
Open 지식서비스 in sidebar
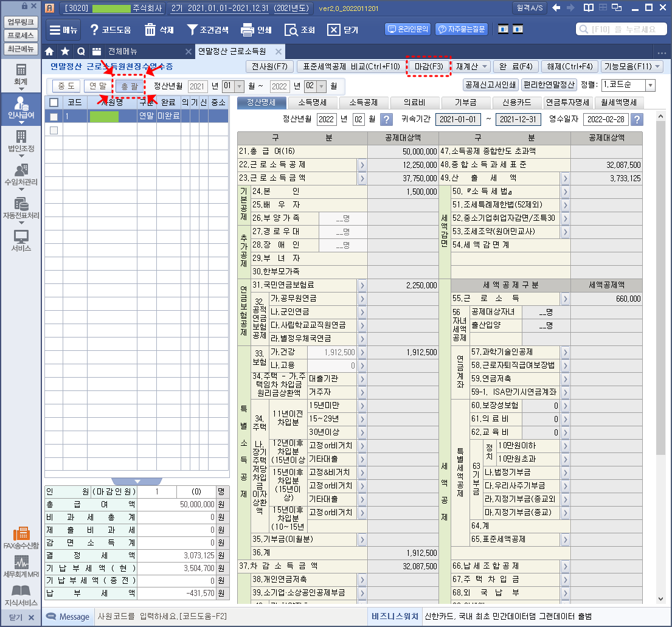[x=21, y=595]
